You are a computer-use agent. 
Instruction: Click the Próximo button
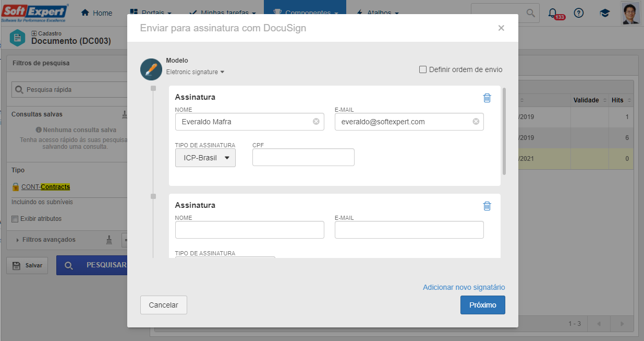click(x=483, y=305)
